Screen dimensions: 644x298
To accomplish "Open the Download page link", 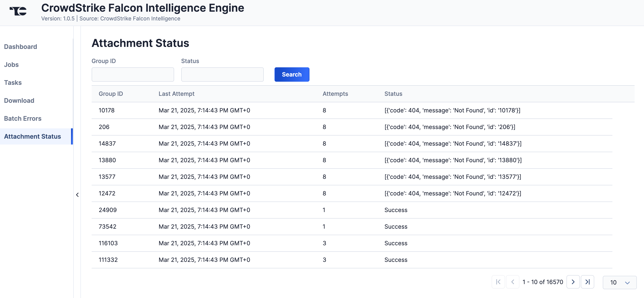I will pos(19,101).
